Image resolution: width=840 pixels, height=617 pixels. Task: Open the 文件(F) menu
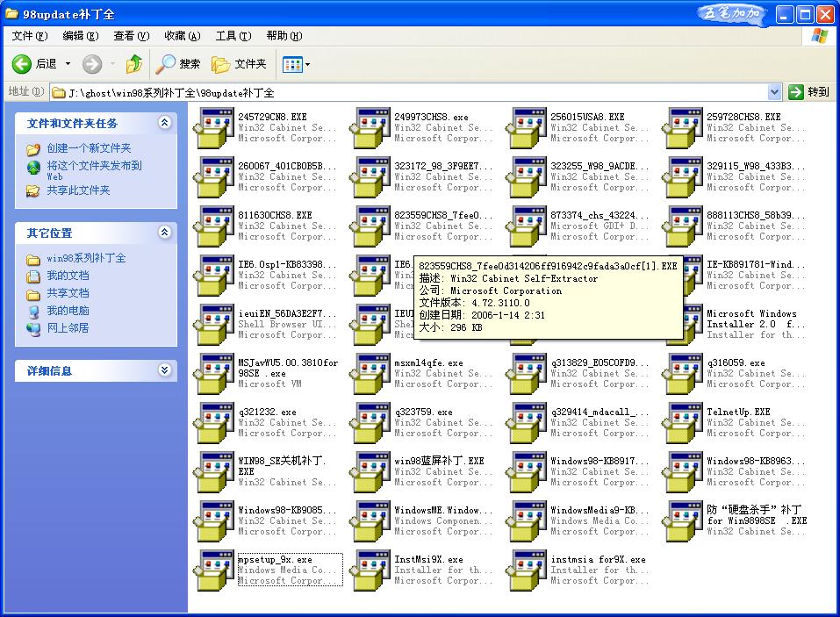click(30, 36)
